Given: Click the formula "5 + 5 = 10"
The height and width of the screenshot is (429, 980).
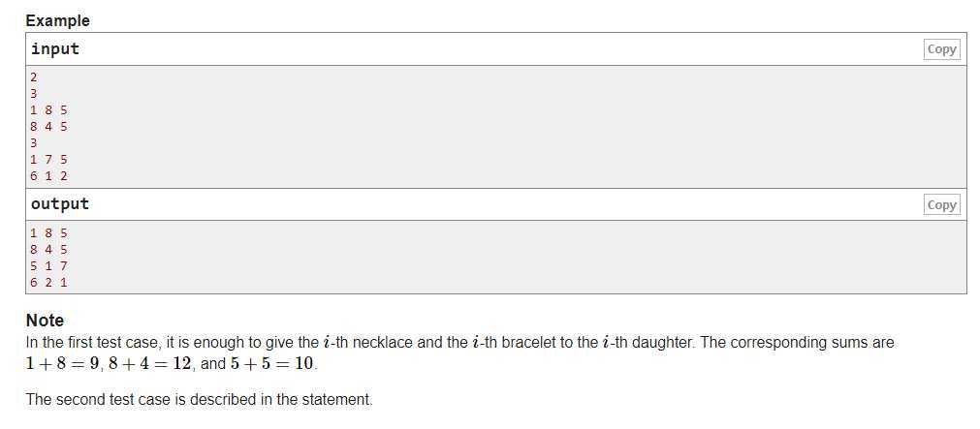Looking at the screenshot, I should coord(271,363).
